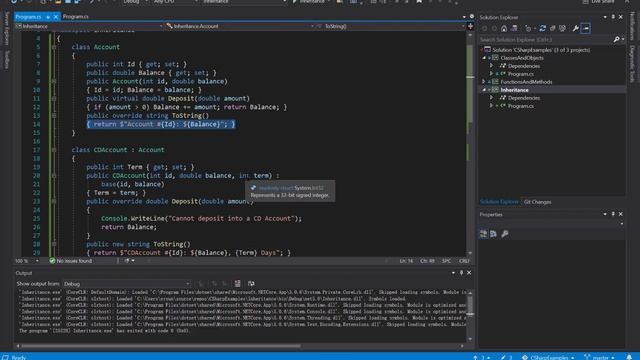This screenshot has width=640, height=360.
Task: Open the Server Explorer side tab
Action: click(x=6, y=28)
